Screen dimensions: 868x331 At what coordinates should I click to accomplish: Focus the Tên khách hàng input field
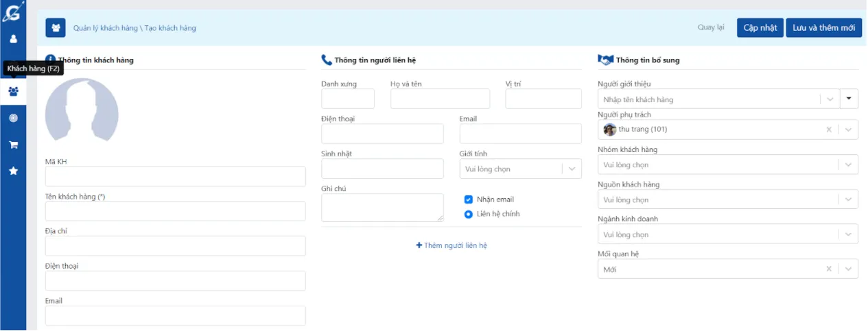point(175,211)
